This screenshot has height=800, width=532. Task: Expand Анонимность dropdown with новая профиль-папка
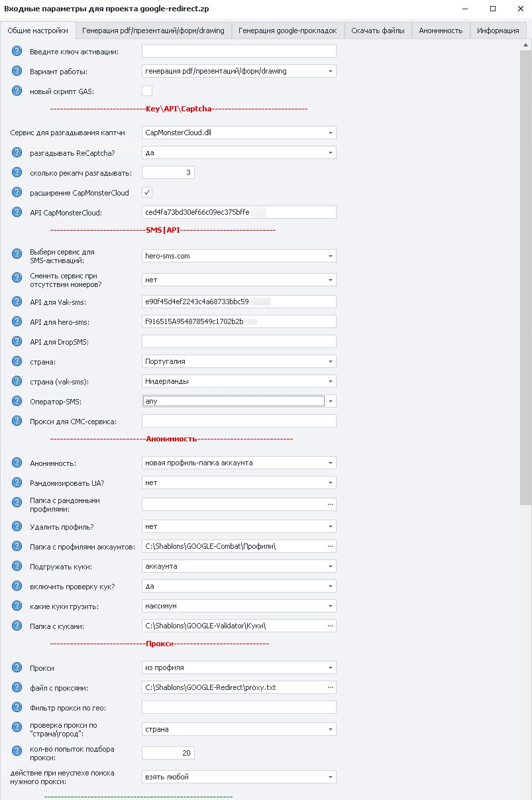[x=239, y=463]
